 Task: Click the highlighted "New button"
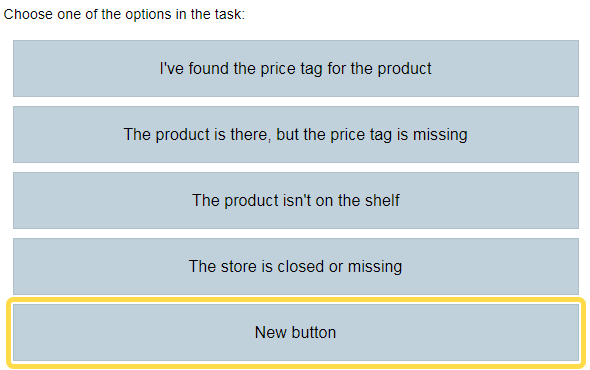pyautogui.click(x=296, y=332)
